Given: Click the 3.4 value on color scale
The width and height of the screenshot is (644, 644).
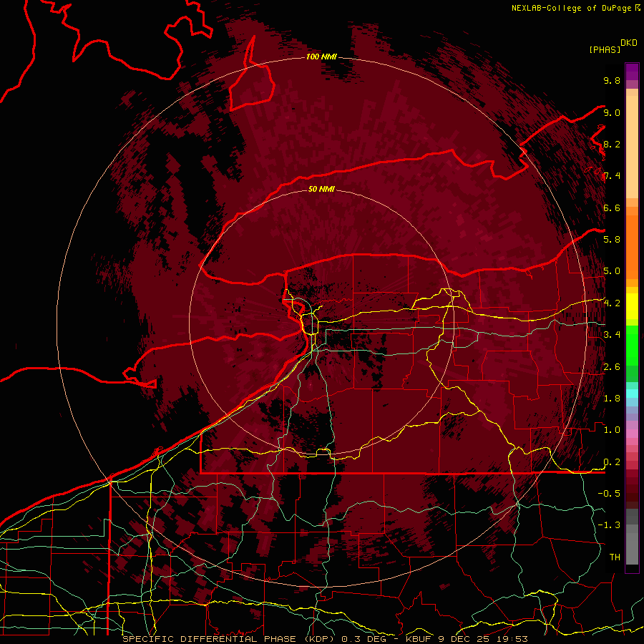Looking at the screenshot, I should 612,334.
